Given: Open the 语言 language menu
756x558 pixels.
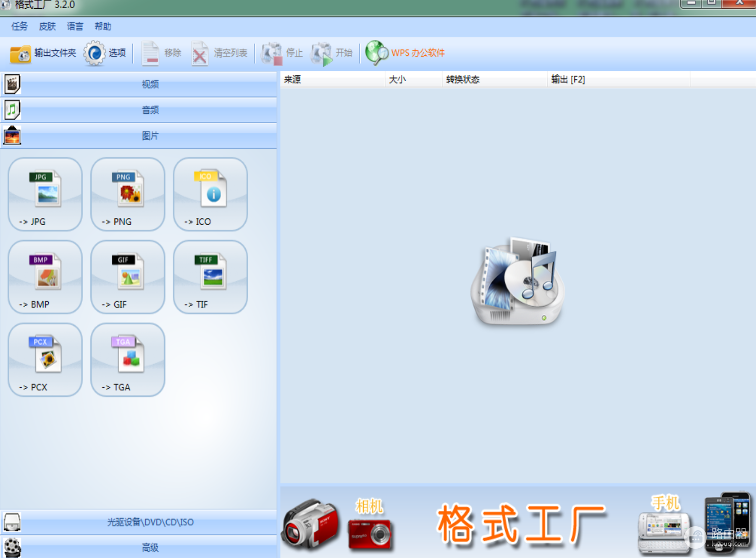Looking at the screenshot, I should click(75, 26).
